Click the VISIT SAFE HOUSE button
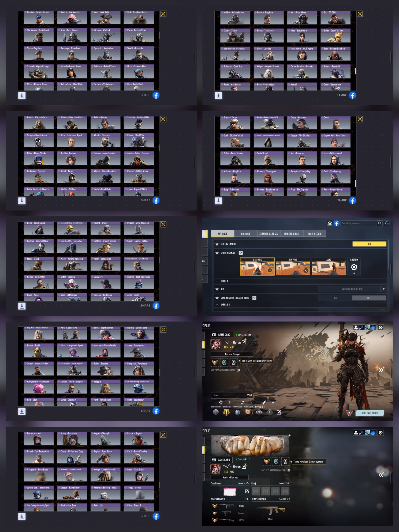The width and height of the screenshot is (399, 532). point(369,413)
